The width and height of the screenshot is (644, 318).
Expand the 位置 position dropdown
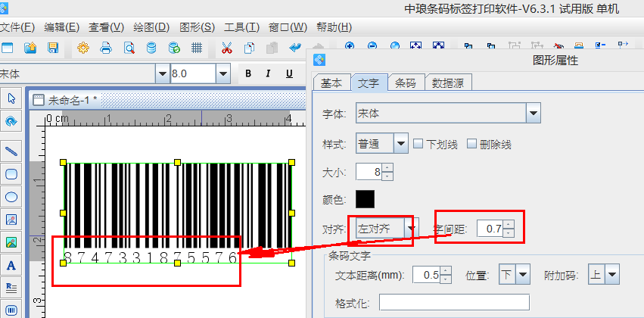coord(523,274)
